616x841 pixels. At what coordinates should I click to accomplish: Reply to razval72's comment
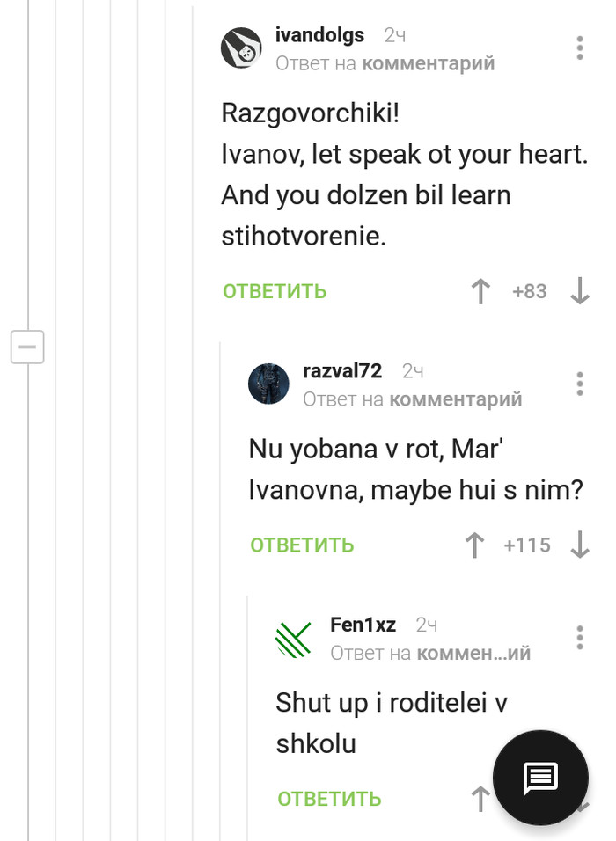click(302, 545)
